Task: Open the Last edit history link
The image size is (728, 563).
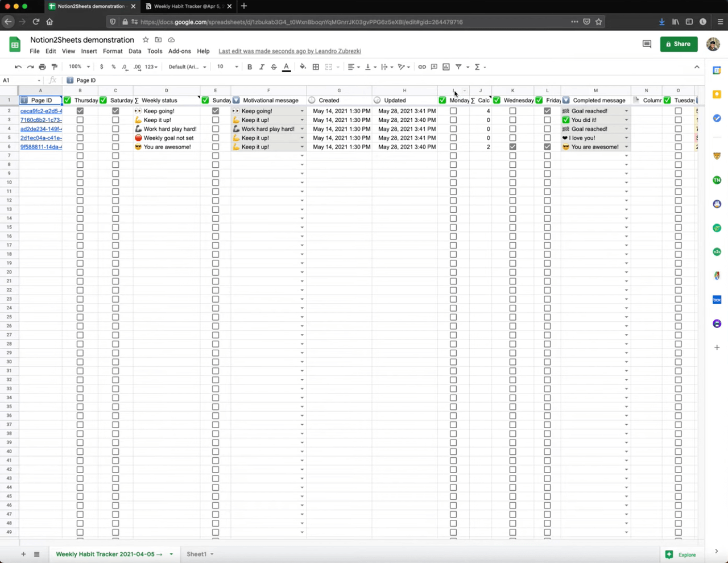Action: 289,51
